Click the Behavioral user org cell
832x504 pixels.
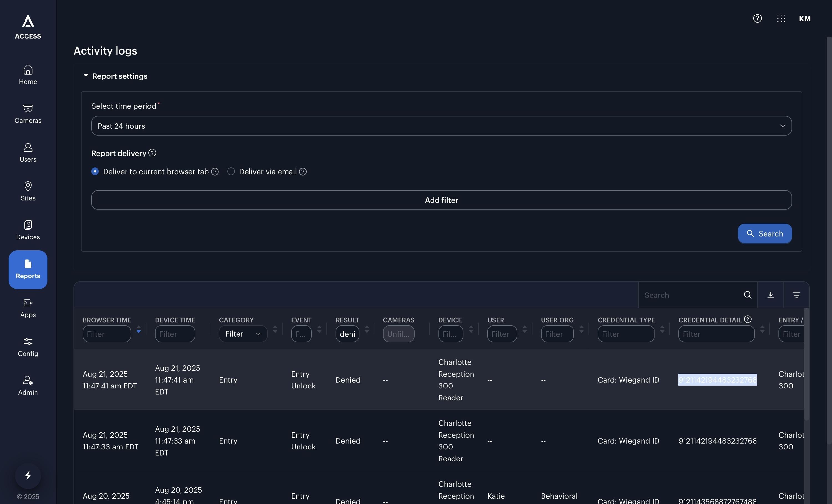pyautogui.click(x=559, y=496)
